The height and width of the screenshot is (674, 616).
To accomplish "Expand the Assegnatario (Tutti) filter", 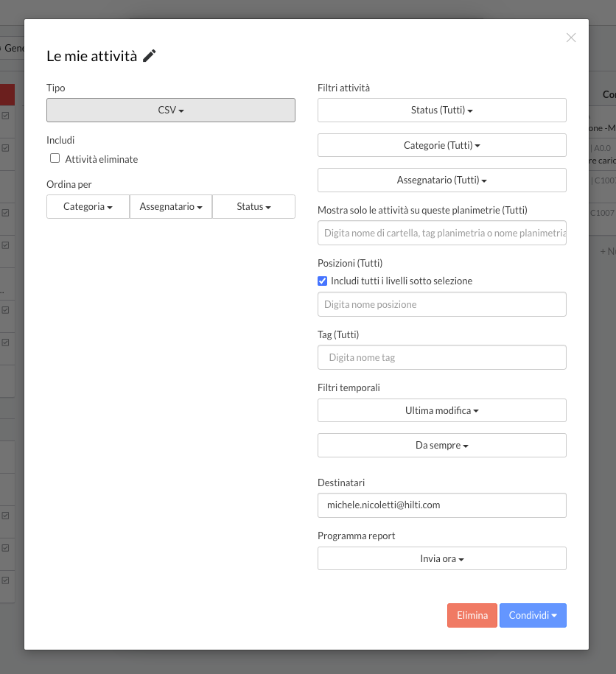I will click(441, 180).
